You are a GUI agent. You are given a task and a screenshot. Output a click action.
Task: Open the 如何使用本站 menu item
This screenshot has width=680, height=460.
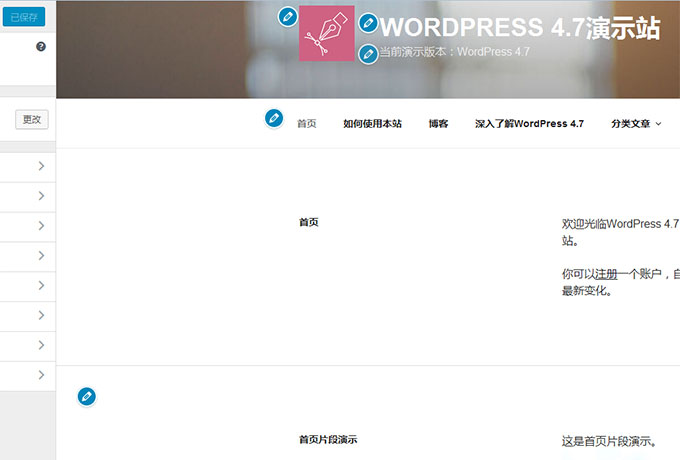373,124
